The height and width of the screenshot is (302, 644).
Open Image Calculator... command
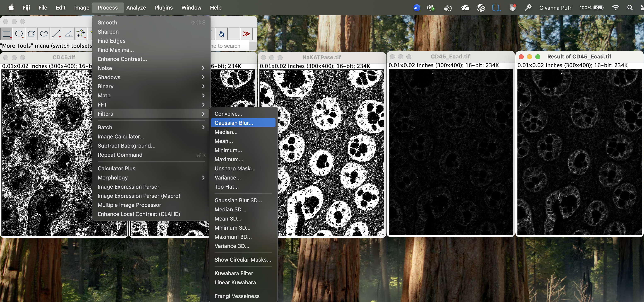click(x=121, y=137)
